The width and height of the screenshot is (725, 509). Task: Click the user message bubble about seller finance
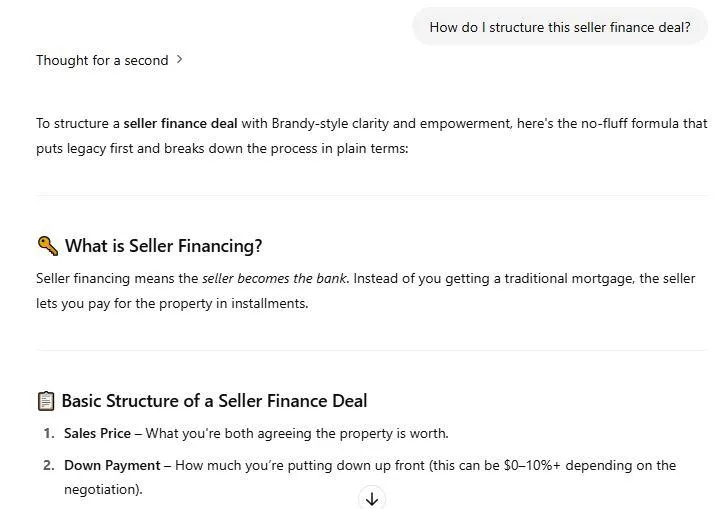[559, 27]
